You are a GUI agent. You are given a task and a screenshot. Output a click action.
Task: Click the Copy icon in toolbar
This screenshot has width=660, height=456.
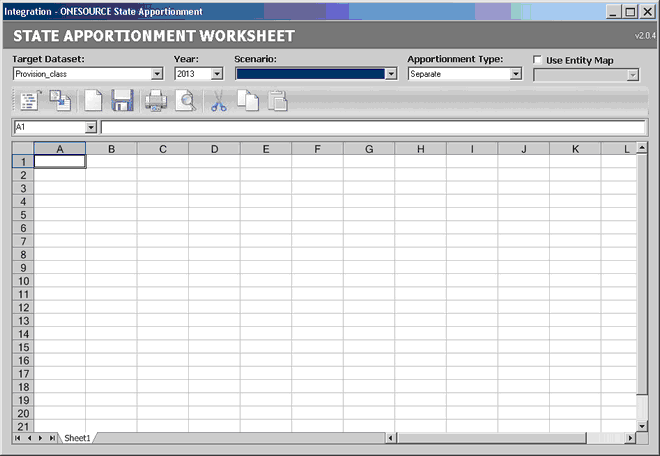pos(248,101)
